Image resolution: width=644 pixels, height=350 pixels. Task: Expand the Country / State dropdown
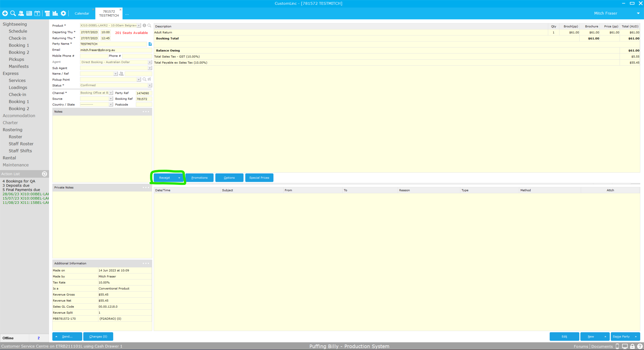[111, 104]
